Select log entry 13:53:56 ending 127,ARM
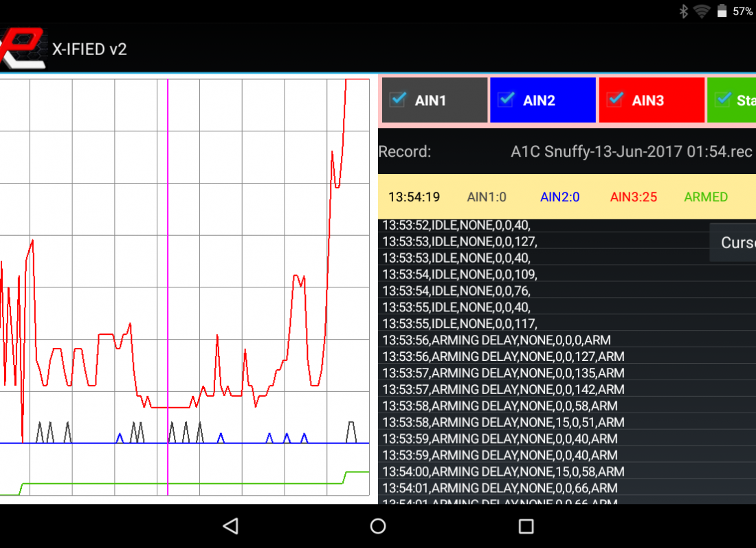Viewport: 756px width, 548px height. tap(503, 357)
